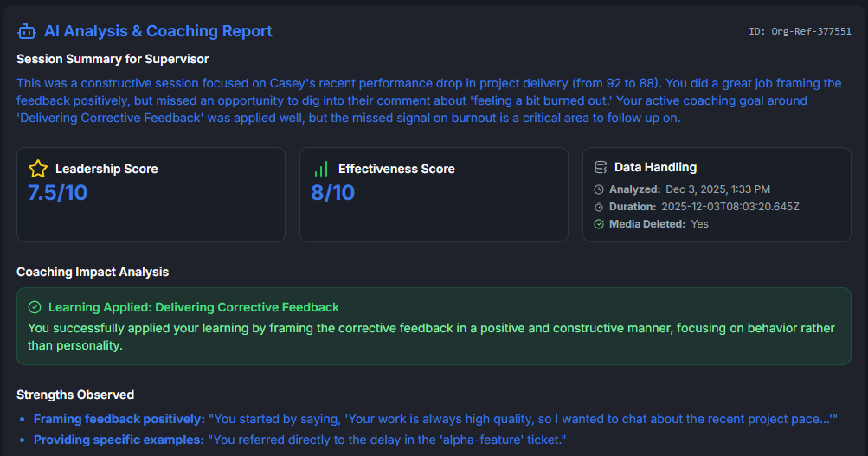The image size is (868, 456).
Task: Click the Dec 3, 2025 analyzed timestamp
Action: tap(717, 189)
